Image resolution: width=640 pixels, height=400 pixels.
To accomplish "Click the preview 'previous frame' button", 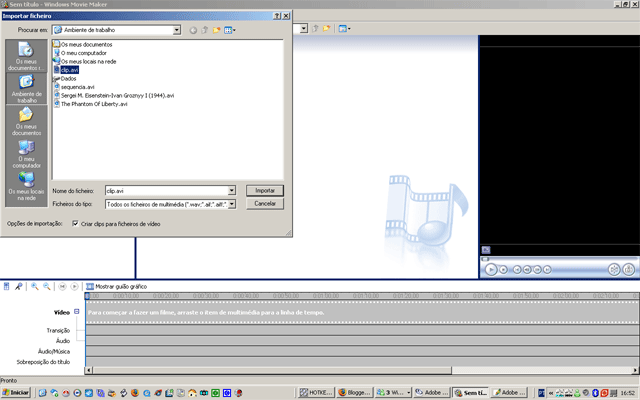I will click(x=527, y=269).
